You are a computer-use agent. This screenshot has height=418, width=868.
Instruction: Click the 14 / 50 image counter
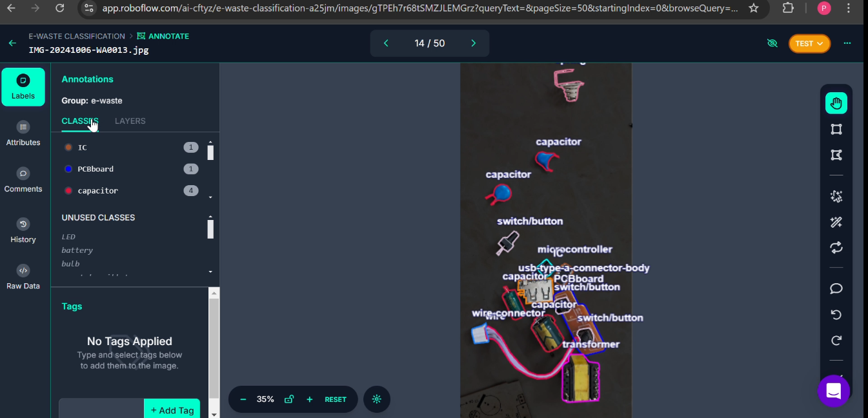[430, 43]
